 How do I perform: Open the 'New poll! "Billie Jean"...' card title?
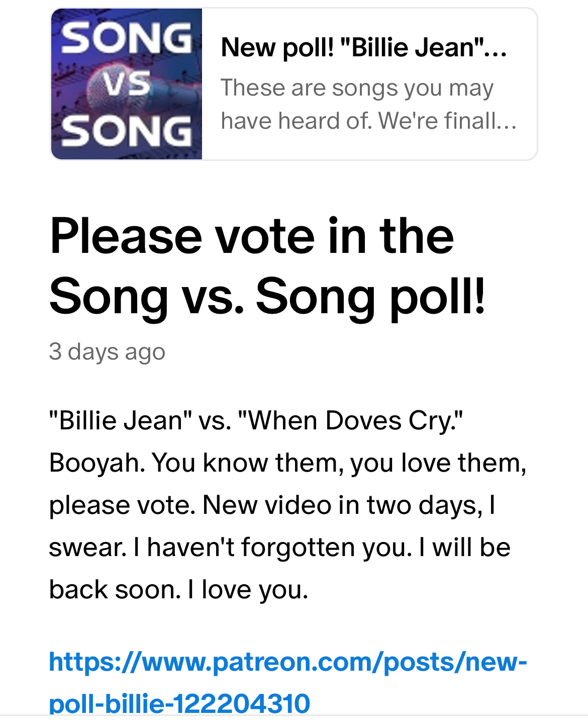point(363,48)
